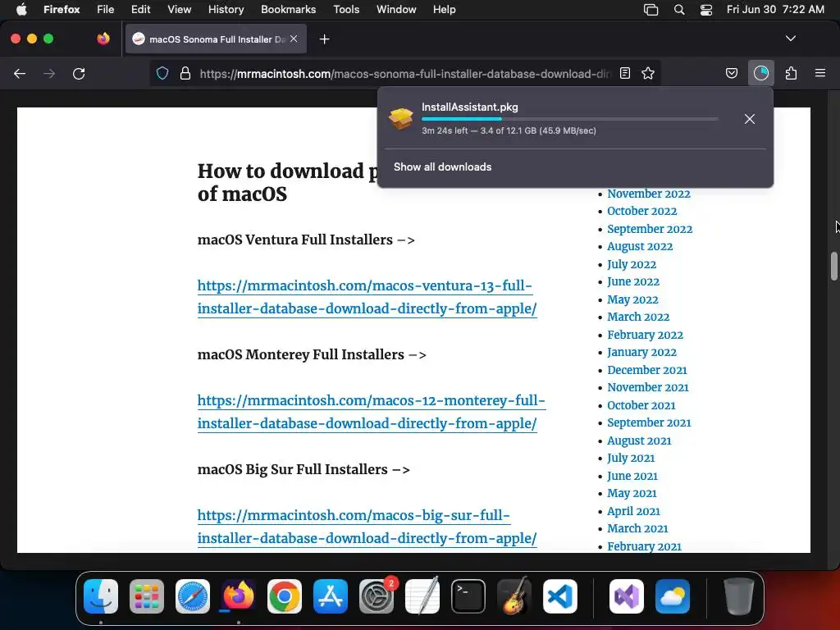Launch Safari from the Dock

pos(193,596)
